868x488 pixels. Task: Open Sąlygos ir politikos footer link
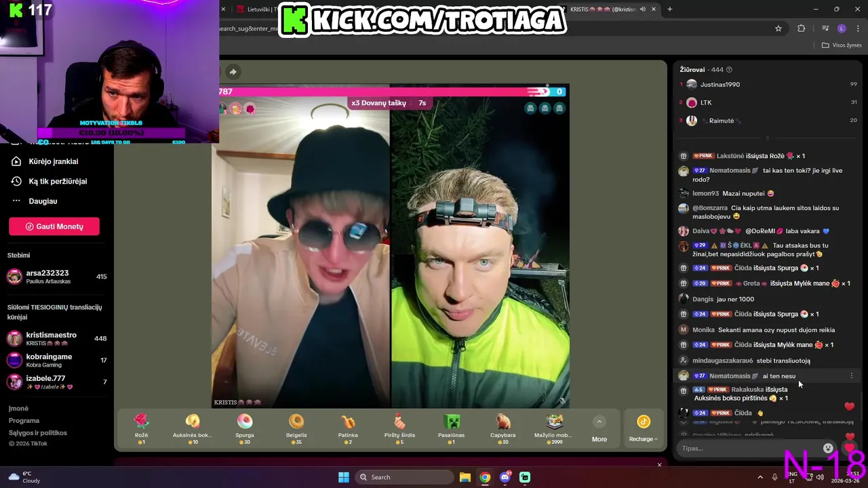[37, 433]
